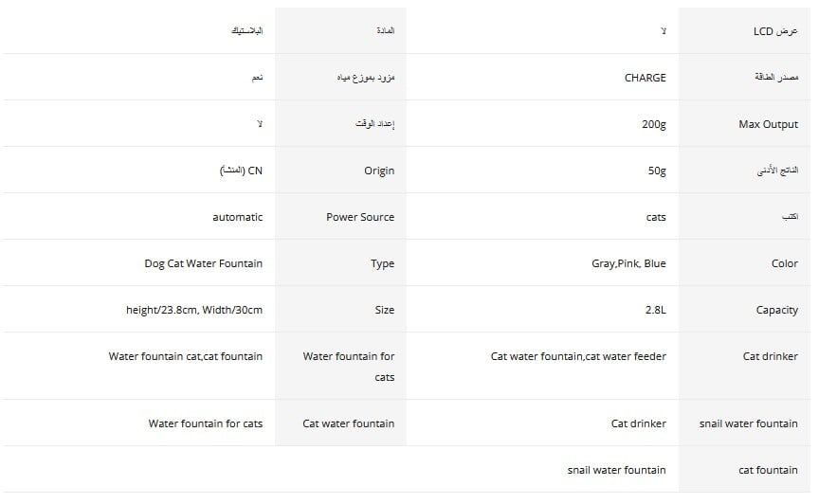Select the Gray,Pink, Blue color value
837x504 pixels.
point(628,263)
